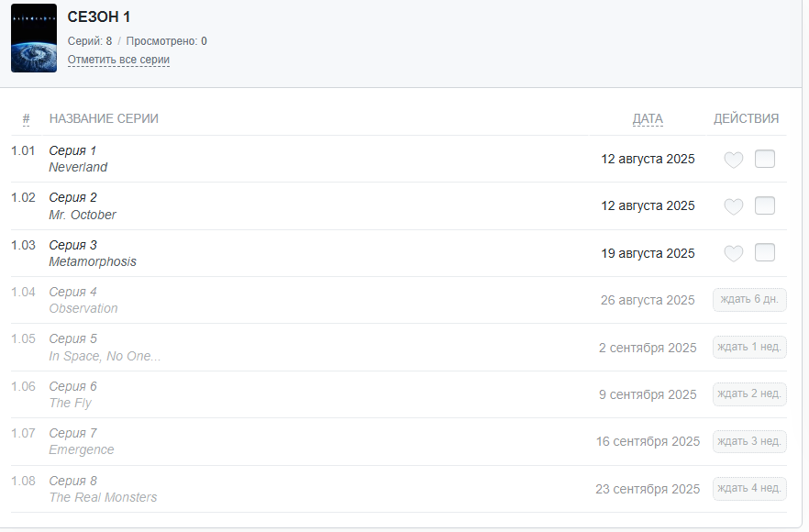Screen dimensions: 809x532
Task: Sort by the ДАТА column header
Action: [648, 118]
